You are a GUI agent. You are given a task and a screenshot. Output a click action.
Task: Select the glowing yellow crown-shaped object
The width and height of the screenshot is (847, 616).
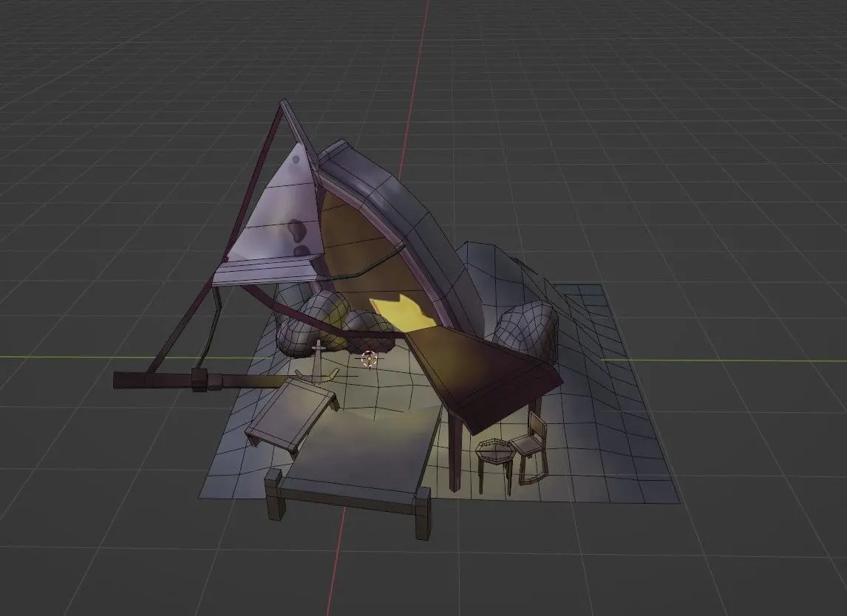(x=404, y=313)
